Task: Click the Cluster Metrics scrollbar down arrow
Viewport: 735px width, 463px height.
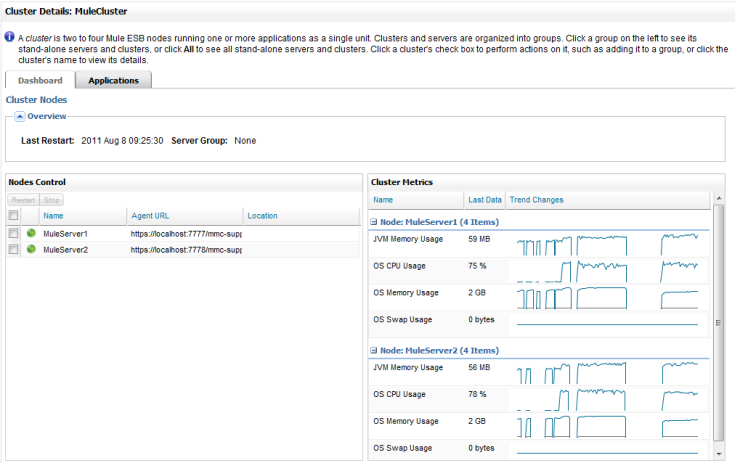Action: pyautogui.click(x=719, y=454)
